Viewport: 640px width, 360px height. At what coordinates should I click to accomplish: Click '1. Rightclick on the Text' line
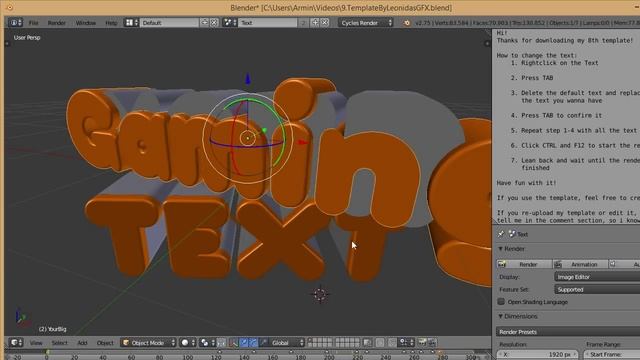pyautogui.click(x=554, y=63)
